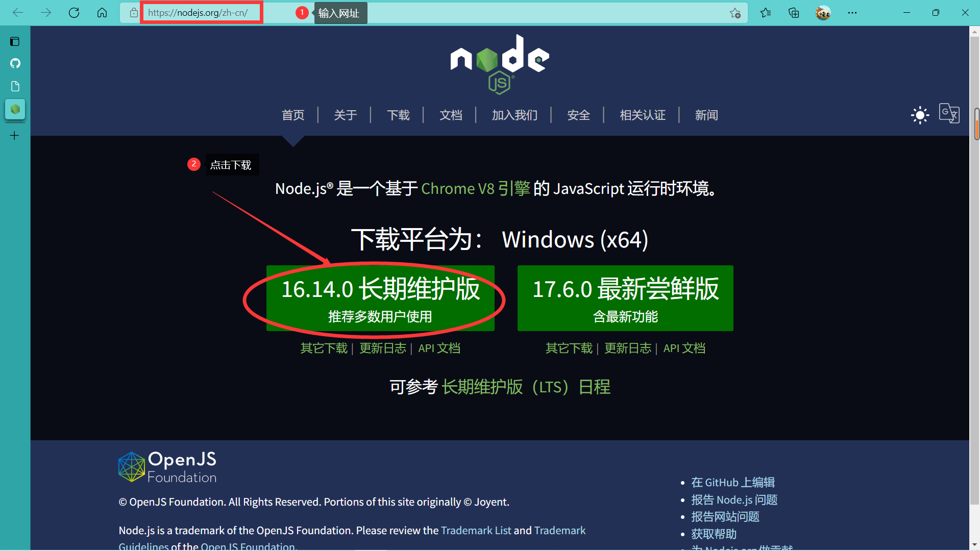Viewport: 980px width, 551px height.
Task: Open API 文档 under 17.6.0
Action: point(684,348)
